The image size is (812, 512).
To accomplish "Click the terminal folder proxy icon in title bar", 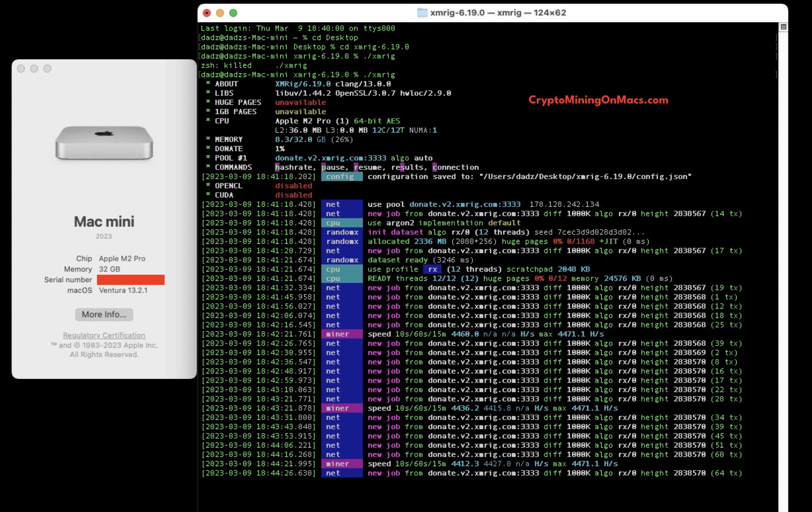I will pyautogui.click(x=422, y=13).
